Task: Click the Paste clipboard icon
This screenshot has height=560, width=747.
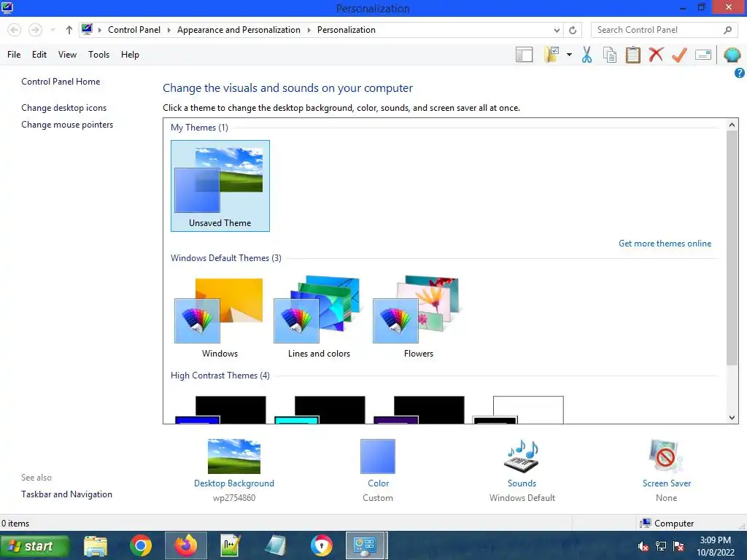Action: tap(632, 55)
